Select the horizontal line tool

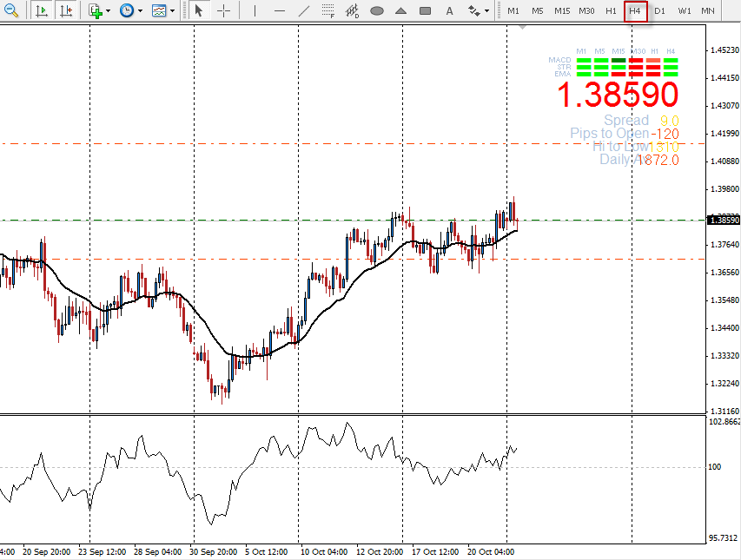(278, 11)
